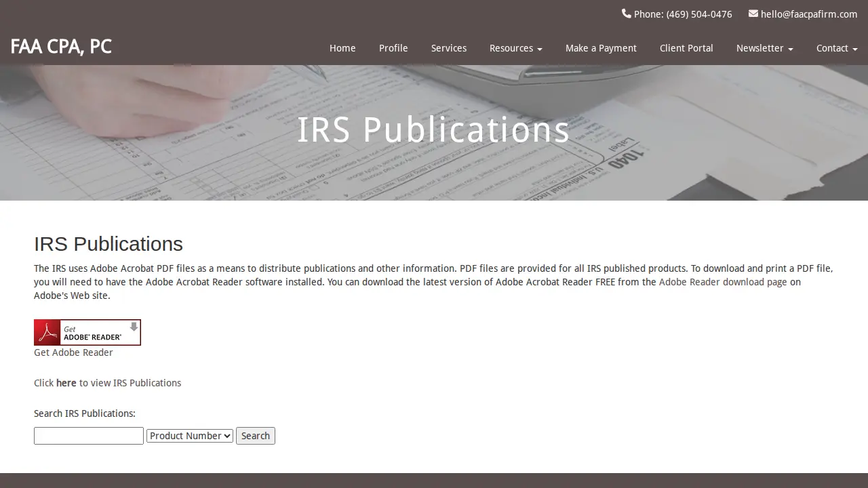868x488 pixels.
Task: Click the 'Search IRS Publications:' label
Action: point(85,413)
